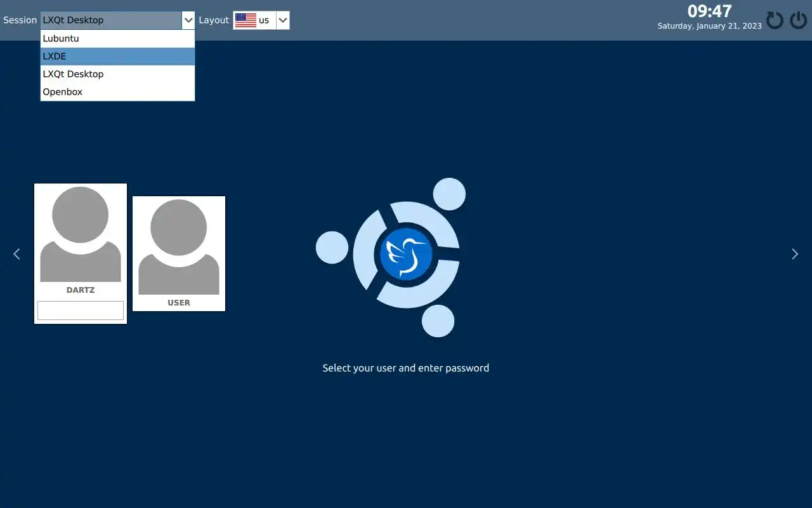812x508 pixels.
Task: Focus the password field under DARTZ
Action: point(81,311)
